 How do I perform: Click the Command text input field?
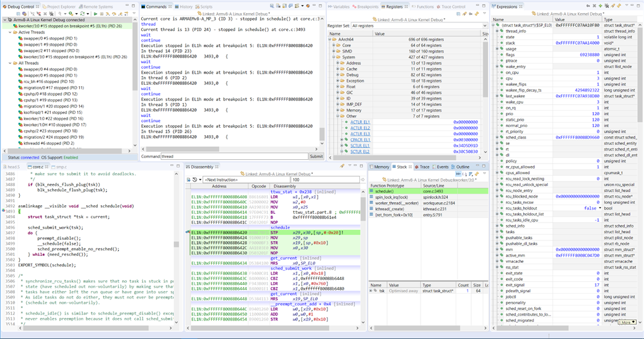(234, 156)
